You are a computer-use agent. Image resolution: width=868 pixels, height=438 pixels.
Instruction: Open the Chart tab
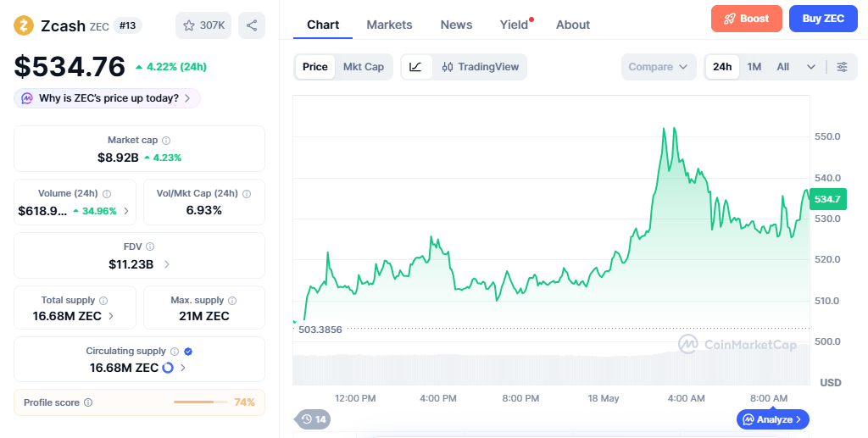pyautogui.click(x=323, y=25)
